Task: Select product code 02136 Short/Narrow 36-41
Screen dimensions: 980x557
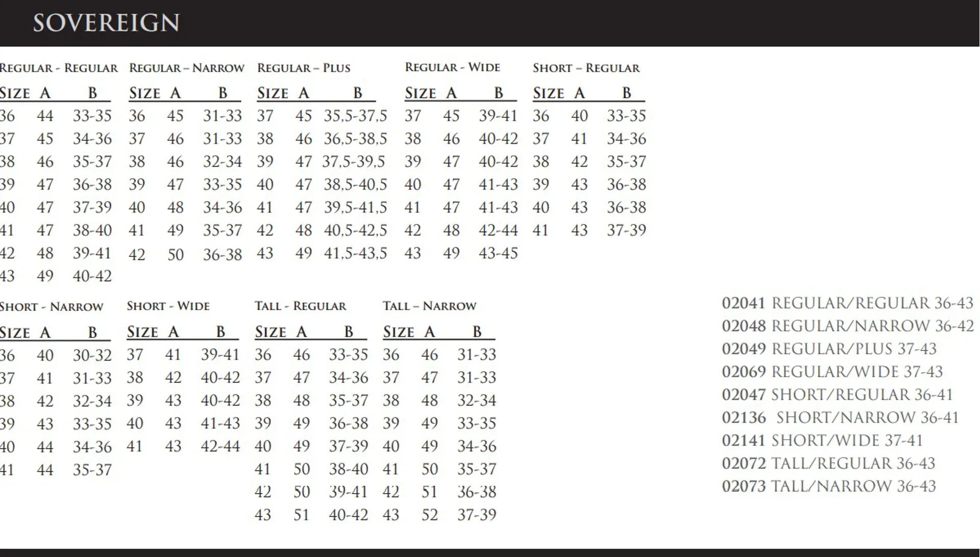Action: coord(840,418)
